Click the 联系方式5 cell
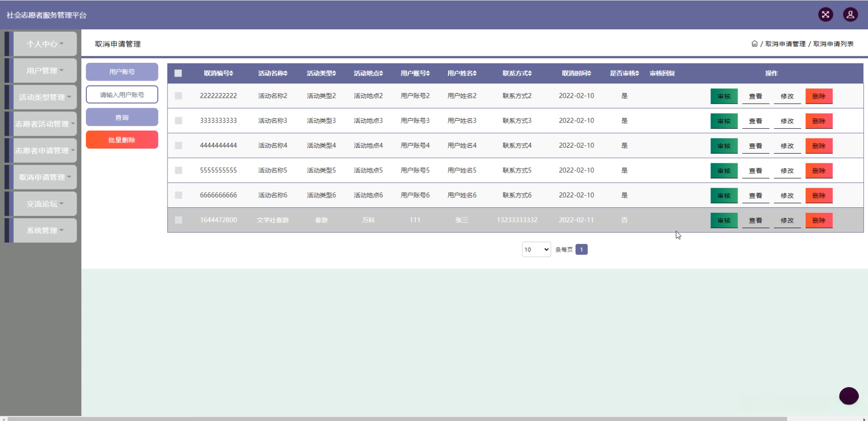This screenshot has height=421, width=868. [x=517, y=170]
